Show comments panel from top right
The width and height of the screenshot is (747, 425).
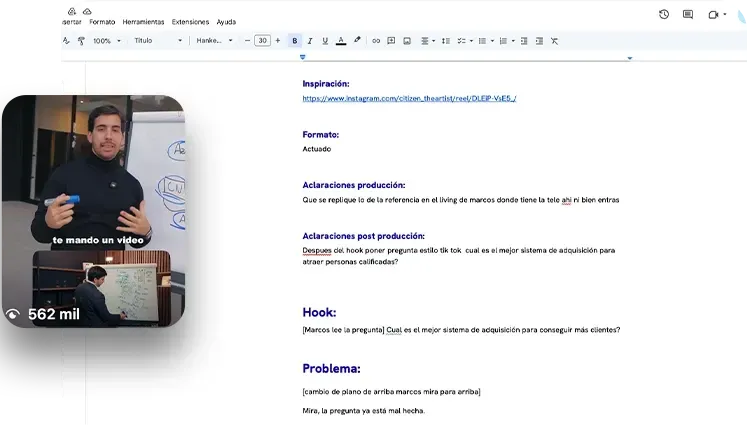click(688, 14)
